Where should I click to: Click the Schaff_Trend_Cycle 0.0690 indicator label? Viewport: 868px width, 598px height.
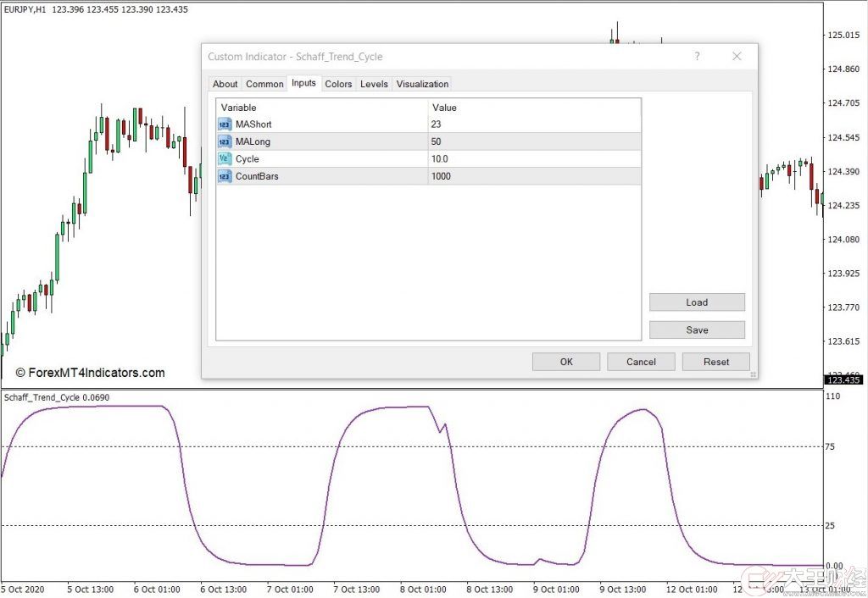click(x=57, y=397)
